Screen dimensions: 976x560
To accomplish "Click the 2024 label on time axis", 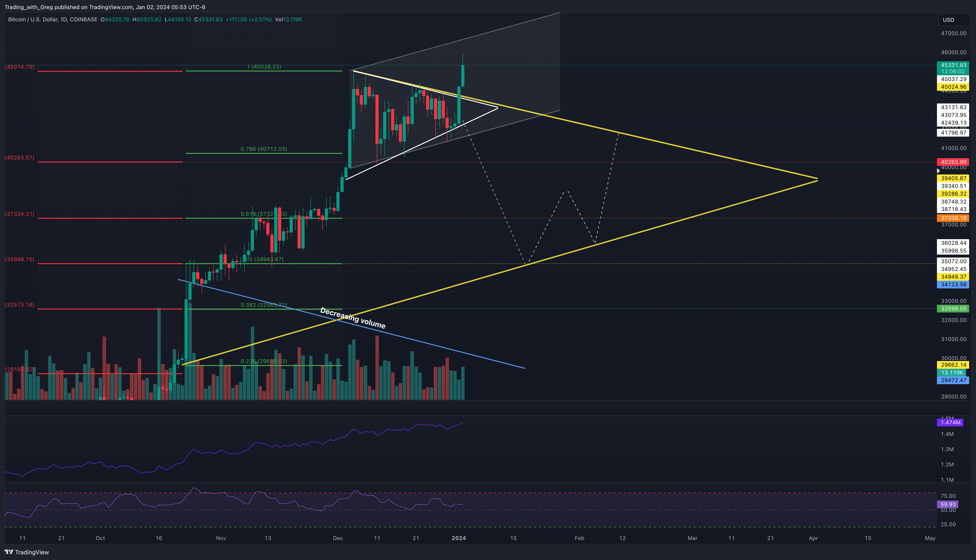I will (x=458, y=538).
